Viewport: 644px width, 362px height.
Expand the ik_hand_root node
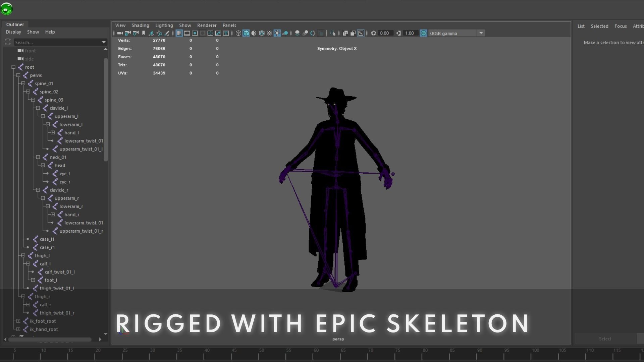click(18, 329)
